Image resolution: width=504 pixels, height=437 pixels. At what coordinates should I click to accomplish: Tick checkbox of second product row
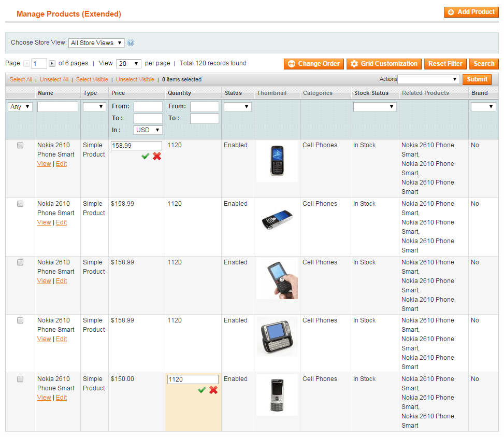tap(20, 204)
